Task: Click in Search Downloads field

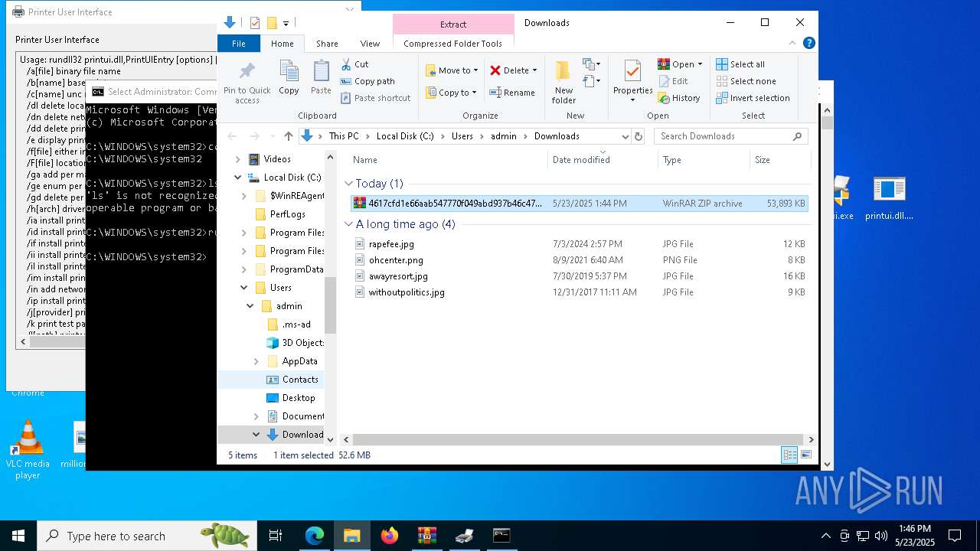Action: 730,136
